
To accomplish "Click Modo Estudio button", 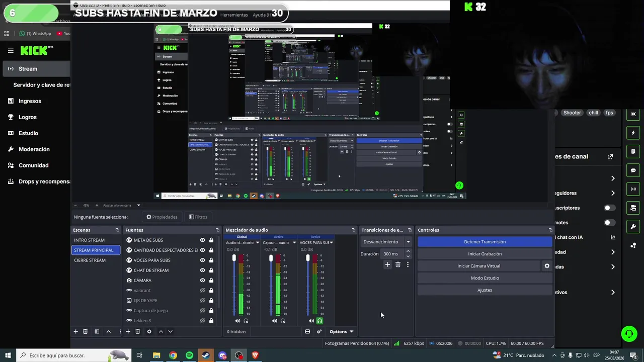I will 485,278.
